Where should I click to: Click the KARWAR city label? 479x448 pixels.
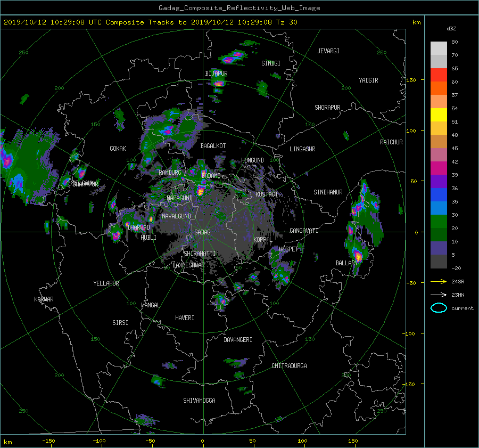coord(44,299)
